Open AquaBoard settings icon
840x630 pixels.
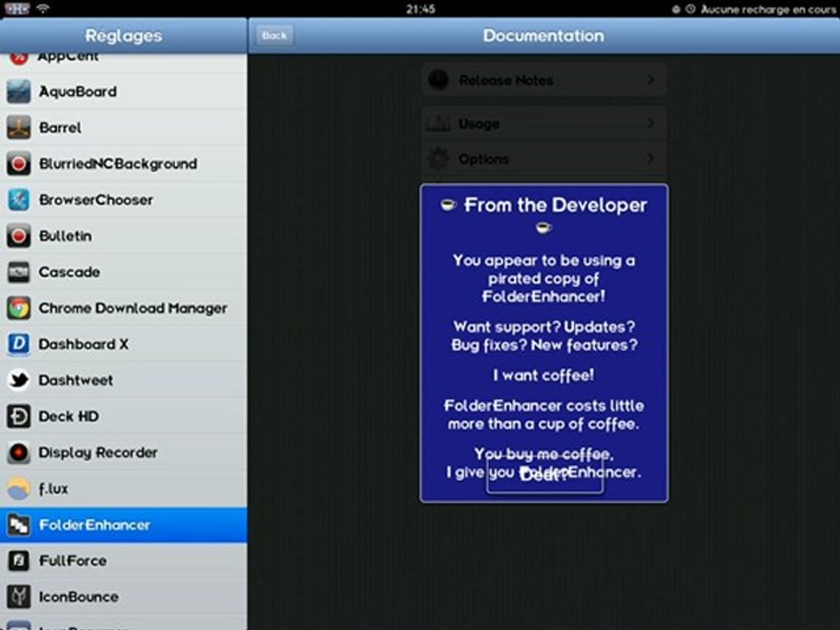[x=18, y=92]
